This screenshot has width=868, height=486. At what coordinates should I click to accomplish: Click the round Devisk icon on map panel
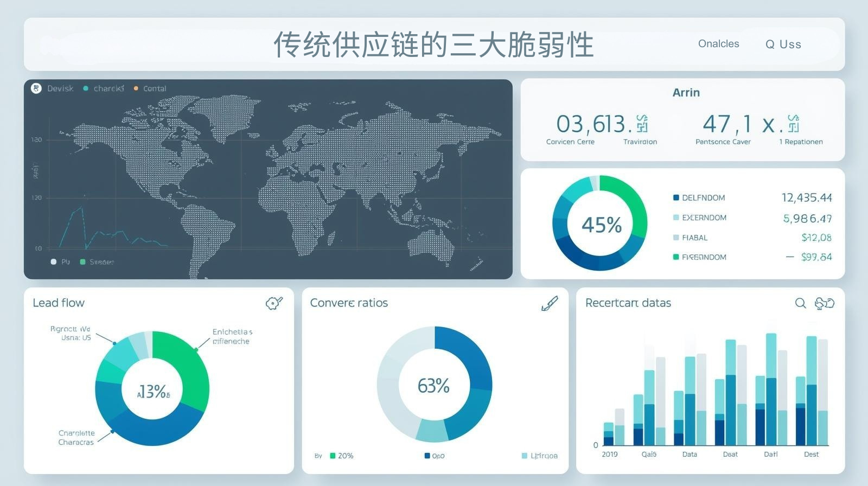[x=36, y=88]
